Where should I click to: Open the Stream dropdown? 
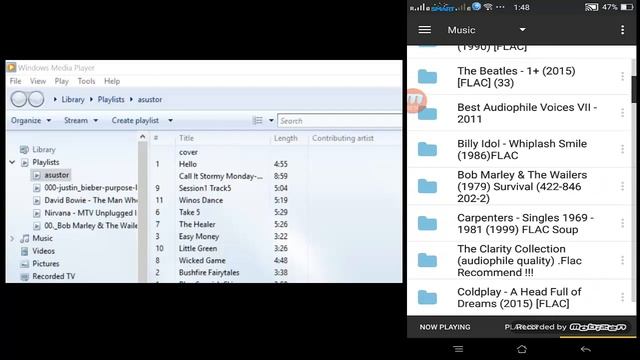pos(81,120)
